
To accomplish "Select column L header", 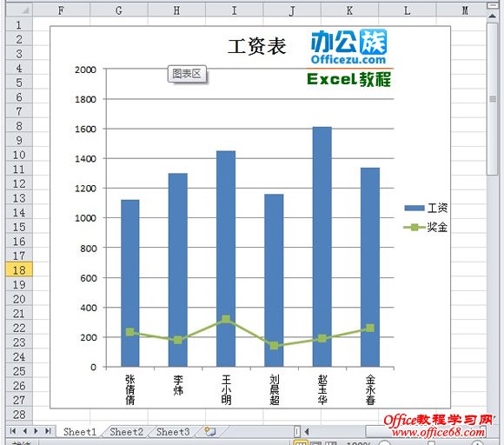I will coord(407,10).
